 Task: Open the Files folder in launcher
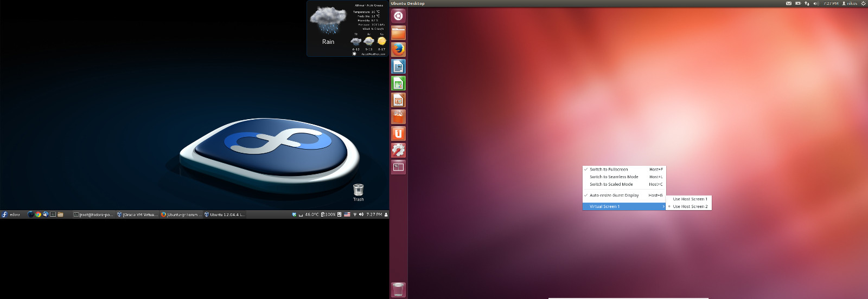point(398,33)
